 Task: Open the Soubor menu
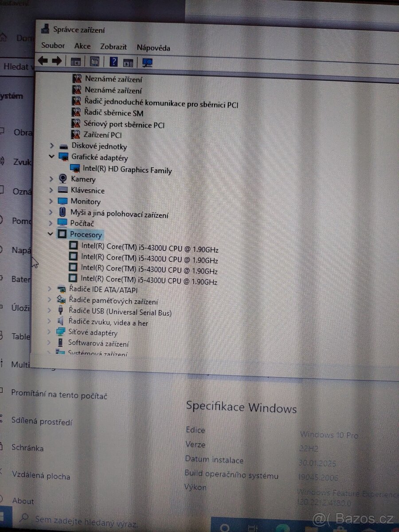53,46
